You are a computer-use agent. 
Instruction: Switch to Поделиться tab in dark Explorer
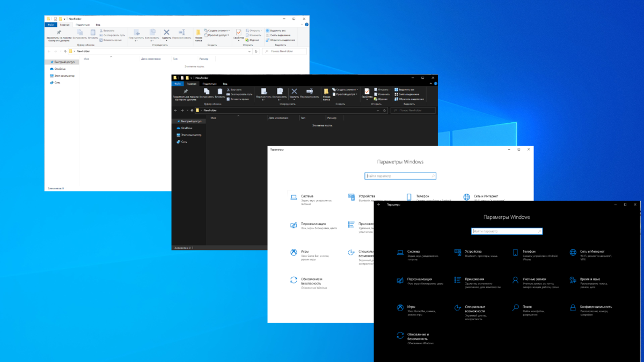click(210, 84)
